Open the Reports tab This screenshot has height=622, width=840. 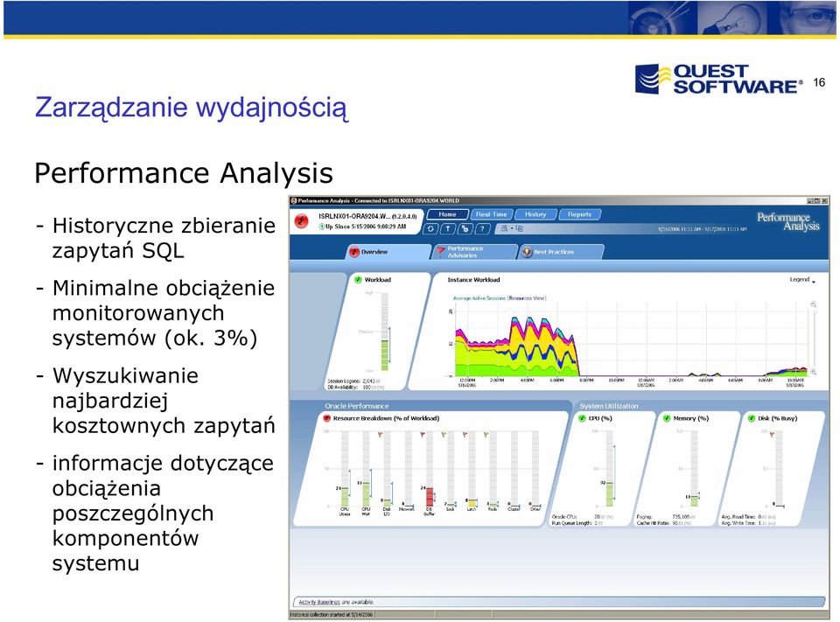579,214
